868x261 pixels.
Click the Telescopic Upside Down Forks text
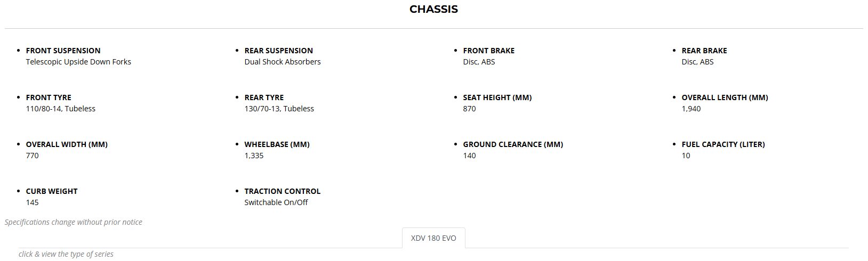coord(78,62)
